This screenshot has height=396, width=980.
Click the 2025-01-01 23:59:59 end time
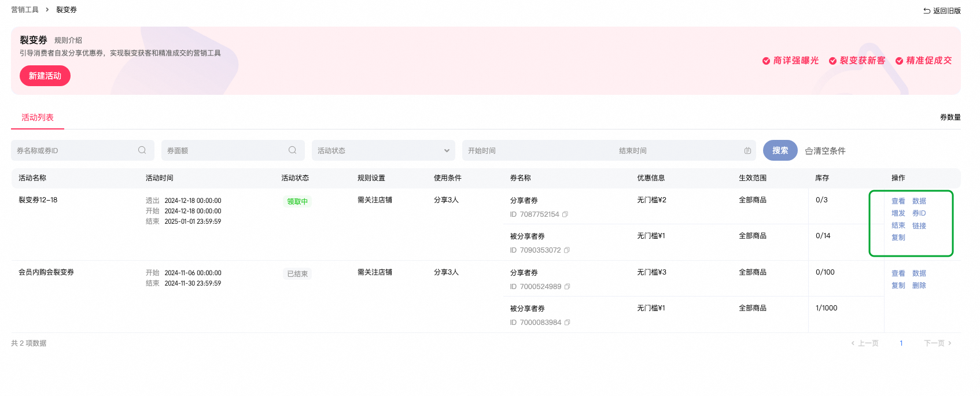[193, 221]
